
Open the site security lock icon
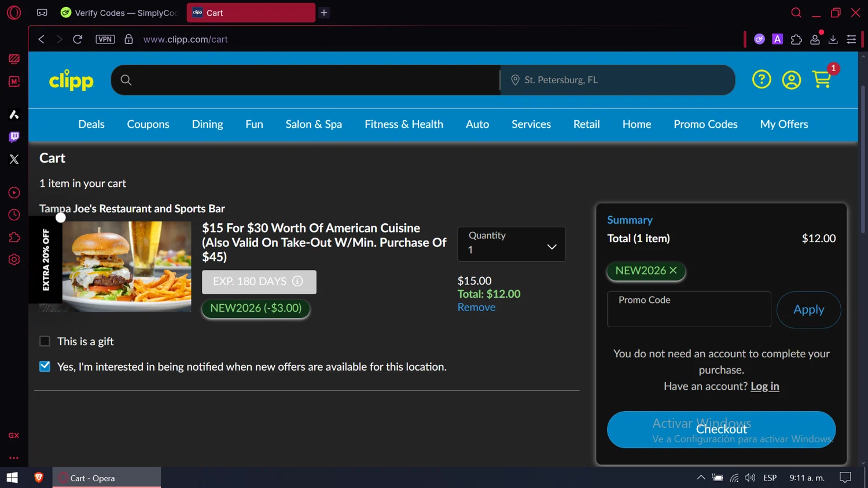click(x=128, y=39)
